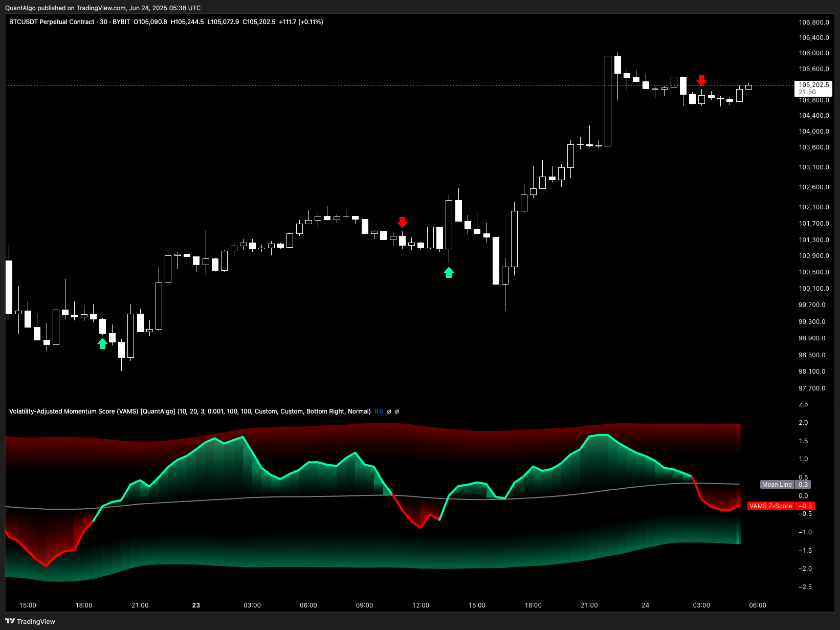This screenshot has height=630, width=840.
Task: Click the 106,000.0 price axis label
Action: click(814, 53)
